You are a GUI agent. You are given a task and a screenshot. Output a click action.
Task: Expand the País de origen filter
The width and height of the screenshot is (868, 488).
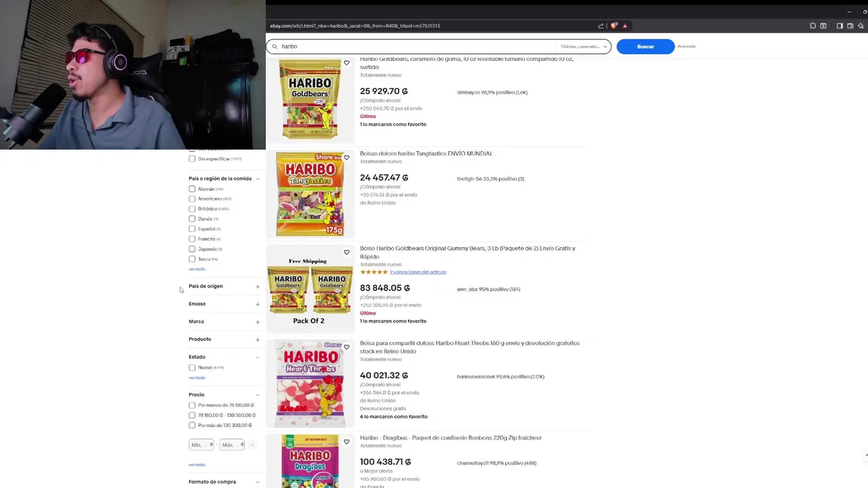pos(258,286)
